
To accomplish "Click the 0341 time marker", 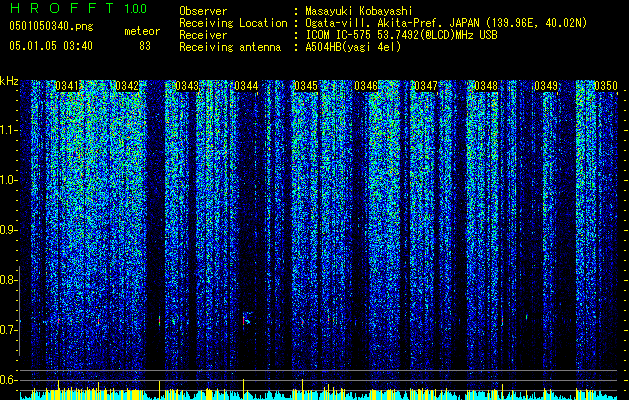I will tap(67, 86).
